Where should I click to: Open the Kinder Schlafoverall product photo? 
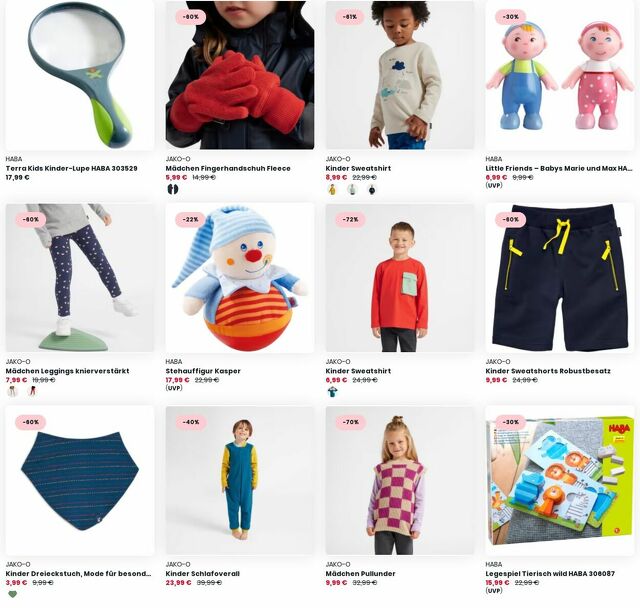coord(240,480)
